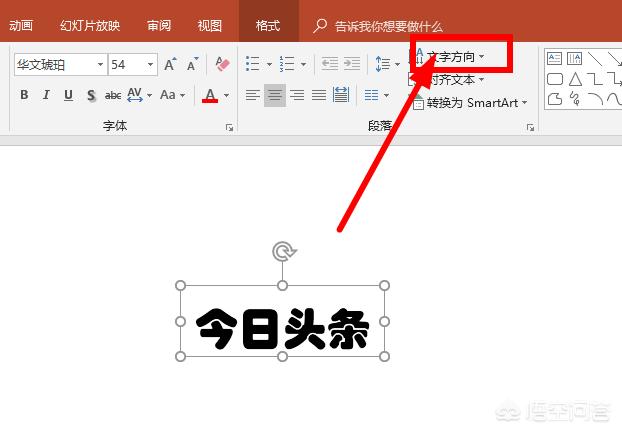The image size is (622, 433).
Task: Toggle Bold formatting
Action: click(x=24, y=95)
